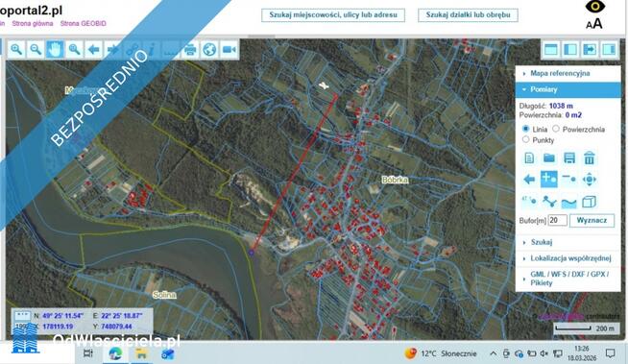Click Szukaj miejscowości, ulicy lub adresu
The width and height of the screenshot is (628, 364).
[x=333, y=15]
